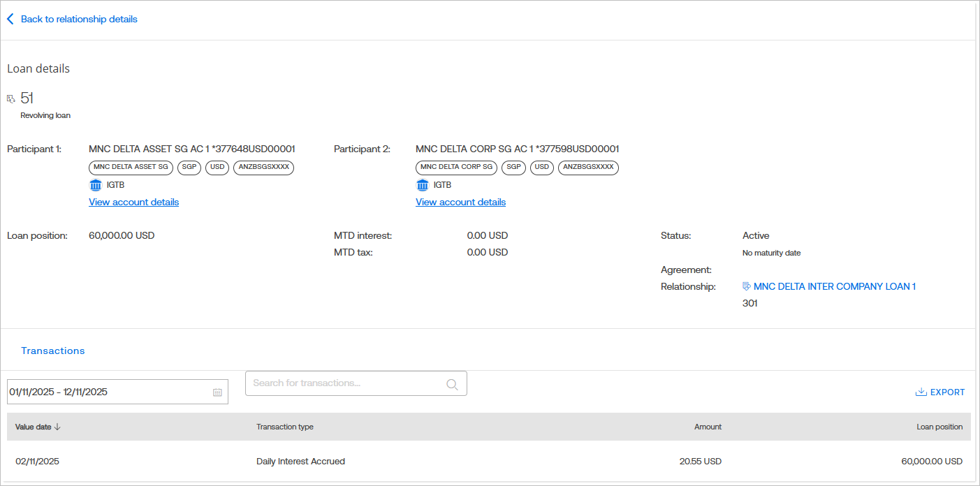View account details for Participant 1
980x486 pixels.
[133, 202]
